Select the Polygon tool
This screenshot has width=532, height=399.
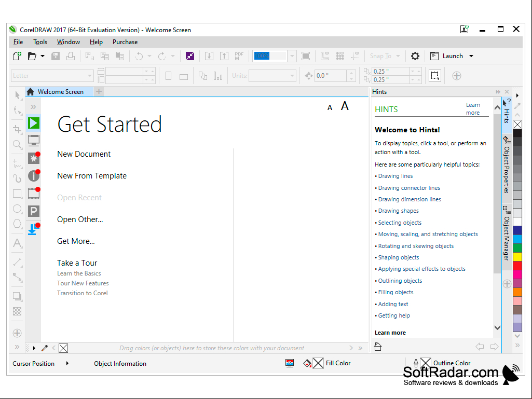pyautogui.click(x=17, y=224)
